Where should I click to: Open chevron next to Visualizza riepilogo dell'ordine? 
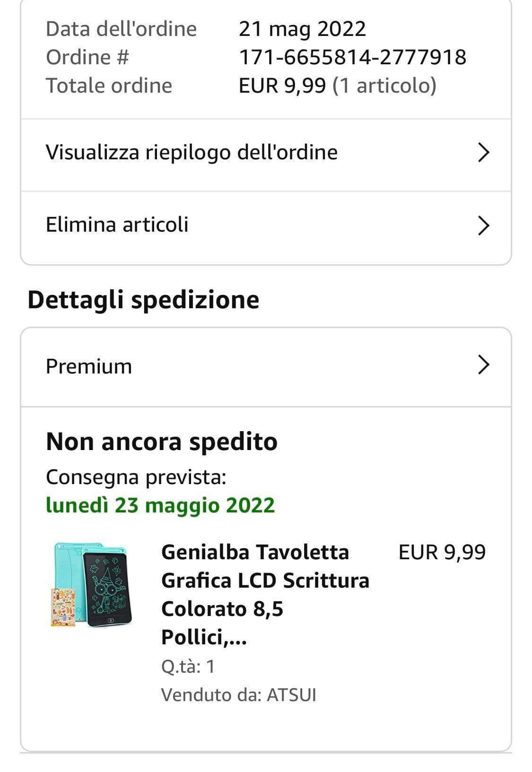point(483,153)
